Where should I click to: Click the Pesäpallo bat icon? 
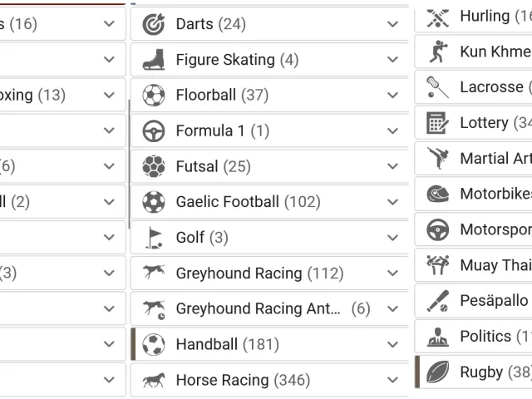point(437,301)
